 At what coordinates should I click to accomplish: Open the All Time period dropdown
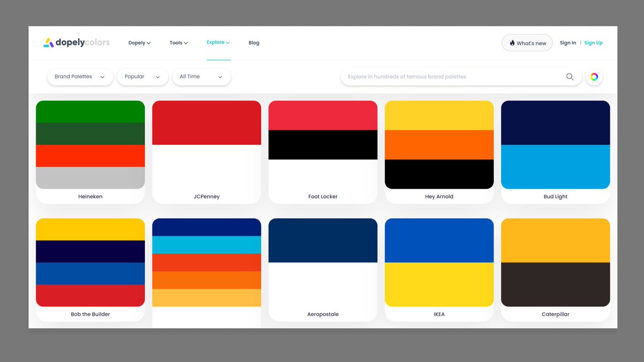point(201,77)
